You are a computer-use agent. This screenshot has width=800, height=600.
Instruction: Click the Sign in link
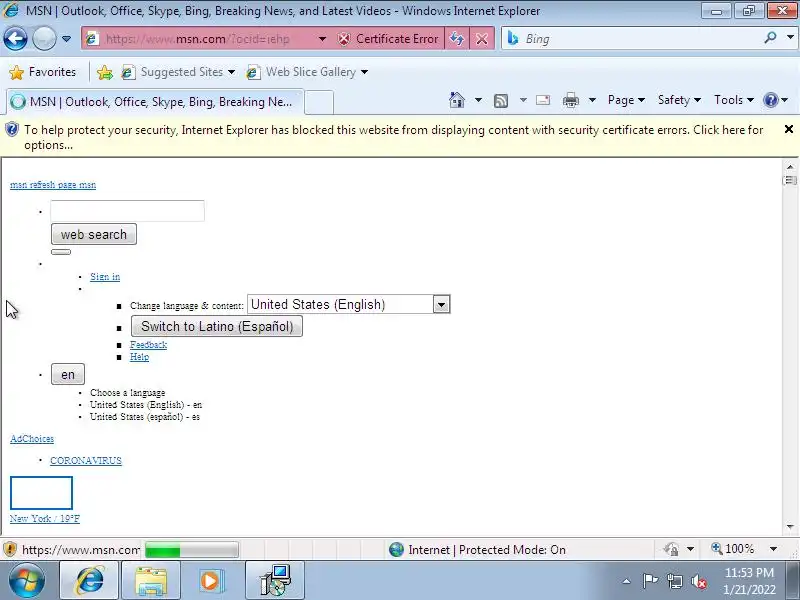click(105, 277)
